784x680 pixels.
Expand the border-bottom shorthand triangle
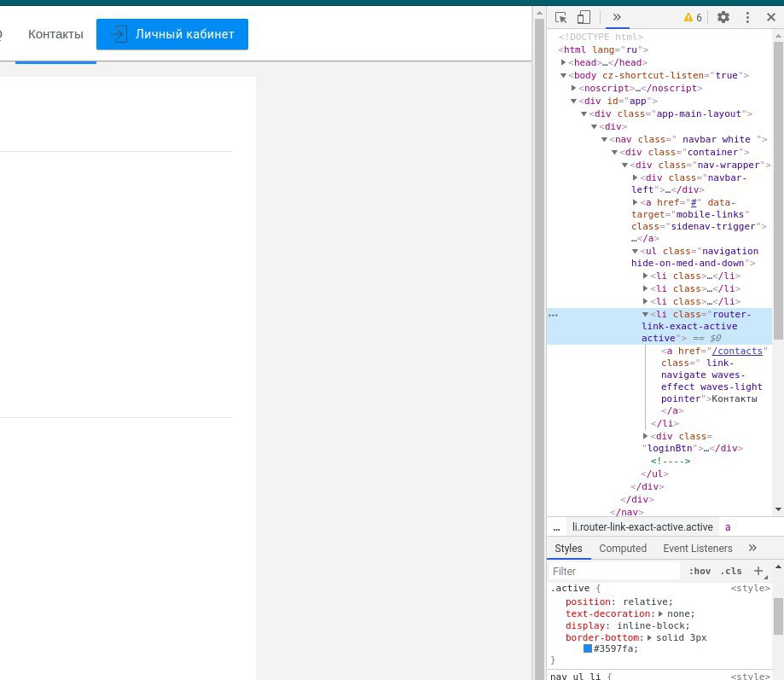click(x=649, y=637)
